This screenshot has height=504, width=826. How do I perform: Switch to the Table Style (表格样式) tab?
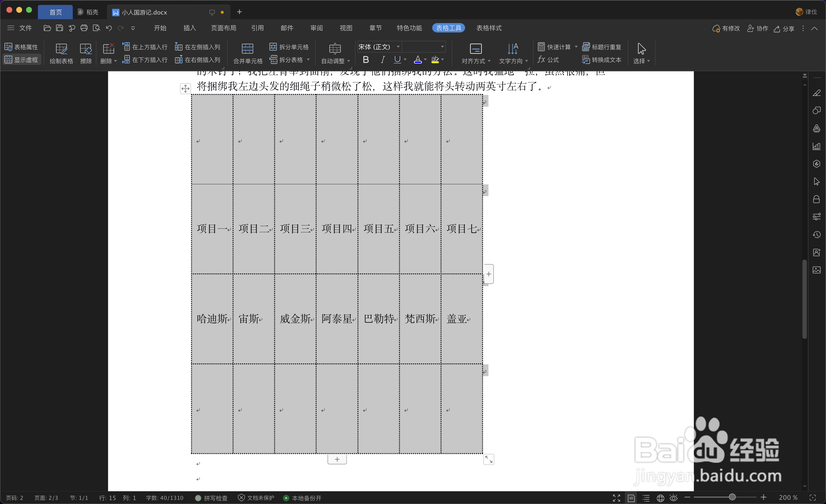pos(489,28)
